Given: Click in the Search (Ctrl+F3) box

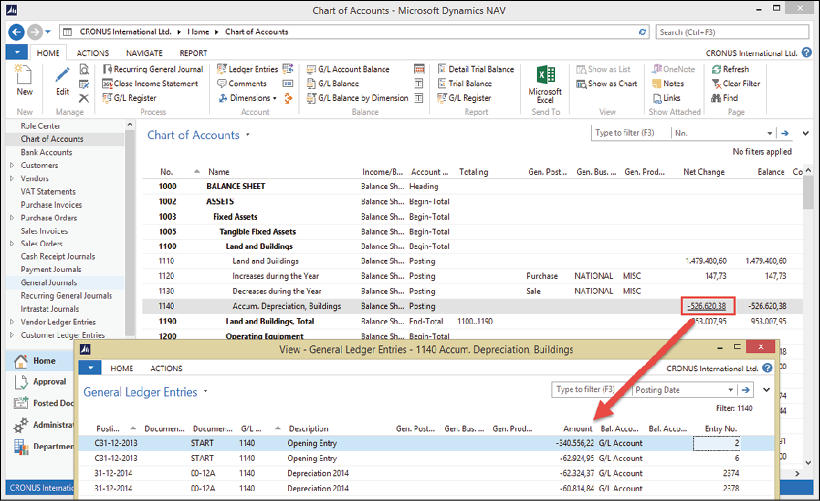Looking at the screenshot, I should (x=732, y=32).
